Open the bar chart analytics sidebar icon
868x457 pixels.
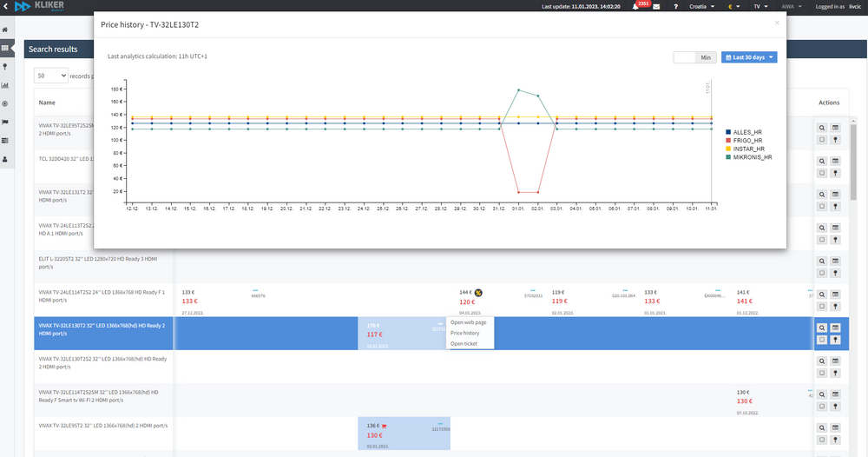pyautogui.click(x=5, y=85)
